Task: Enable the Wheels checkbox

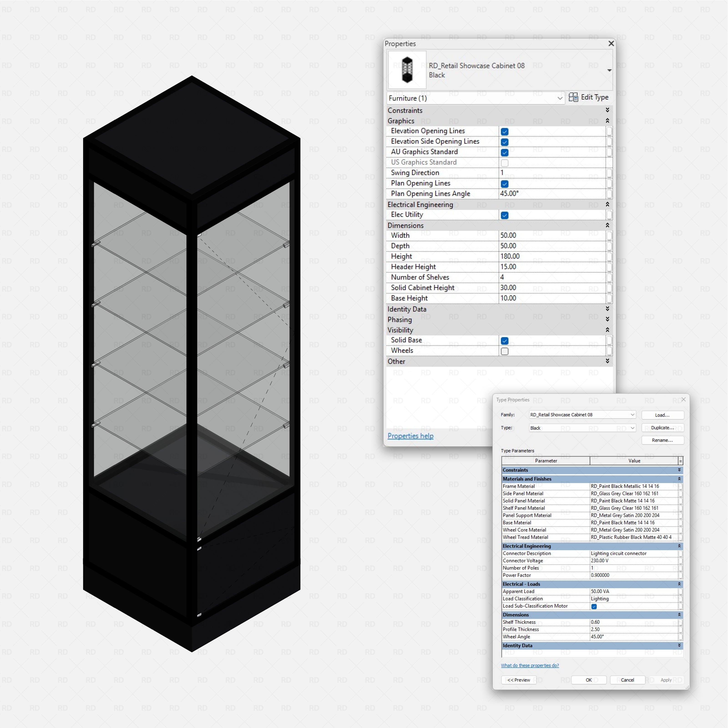Action: click(x=505, y=351)
